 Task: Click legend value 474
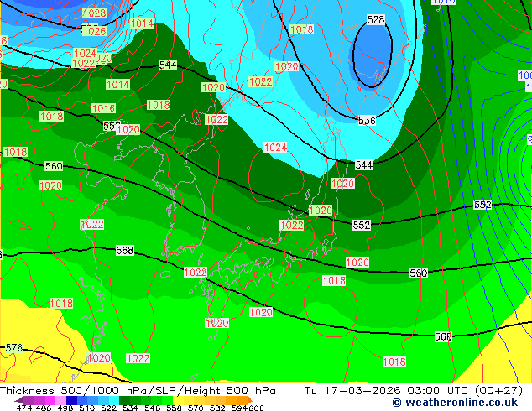(24, 408)
